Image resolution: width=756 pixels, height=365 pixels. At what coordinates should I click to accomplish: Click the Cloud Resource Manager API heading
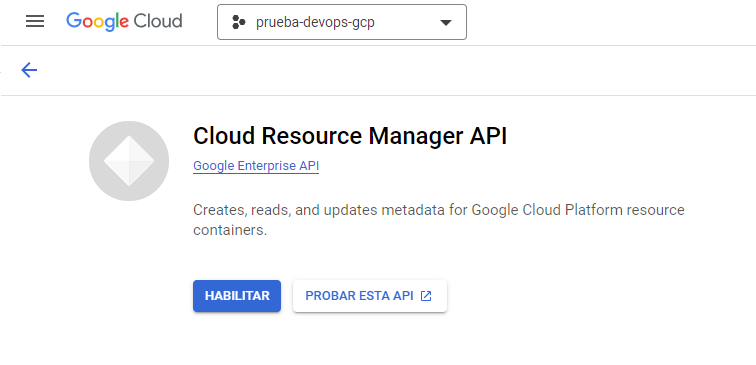coord(350,136)
